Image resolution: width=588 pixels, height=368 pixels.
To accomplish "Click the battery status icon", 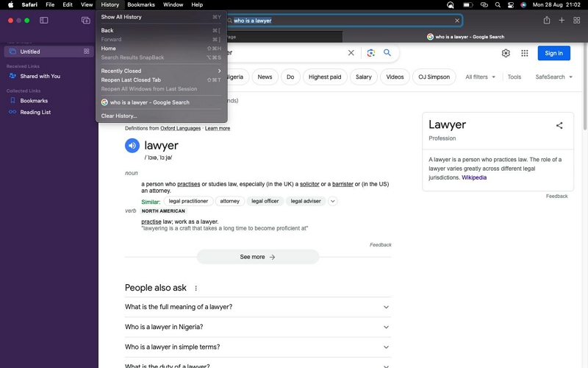I will (467, 4).
